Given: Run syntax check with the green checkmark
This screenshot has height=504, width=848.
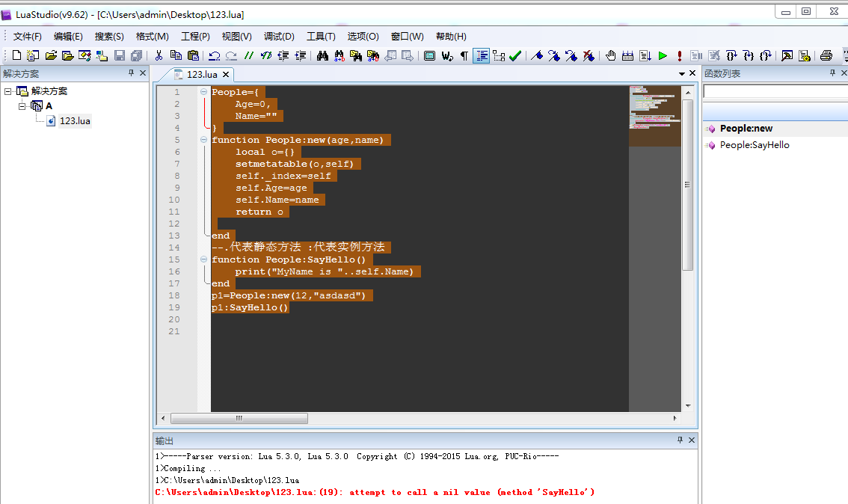Looking at the screenshot, I should (x=515, y=55).
